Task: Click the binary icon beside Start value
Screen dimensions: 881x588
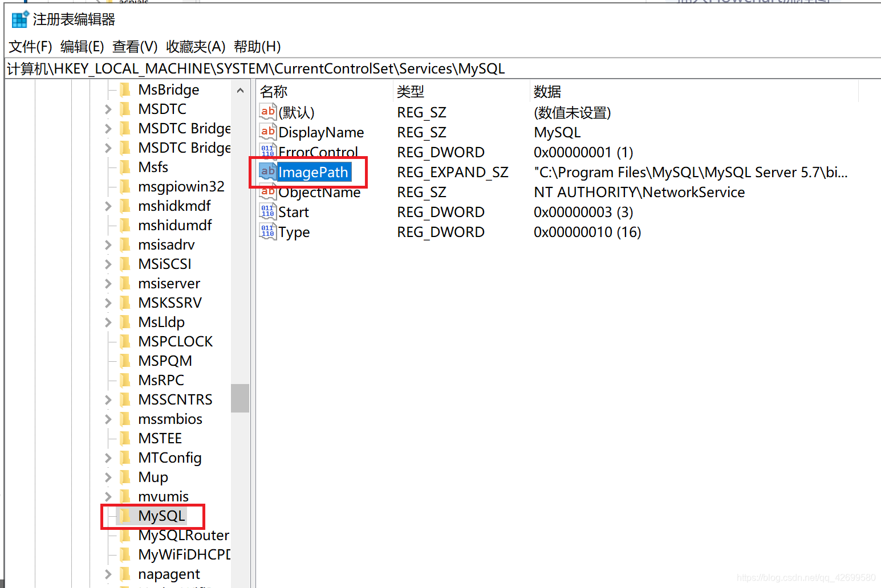Action: [x=268, y=211]
